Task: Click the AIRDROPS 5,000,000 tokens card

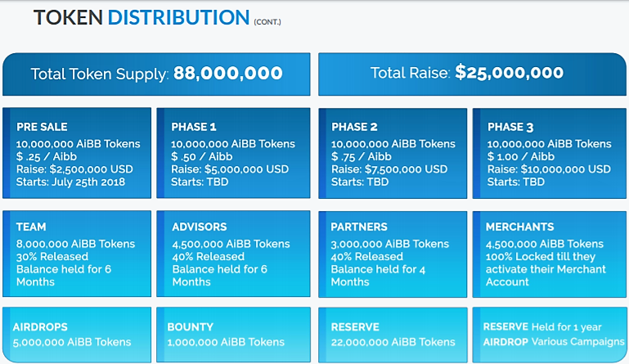Action: 77,335
